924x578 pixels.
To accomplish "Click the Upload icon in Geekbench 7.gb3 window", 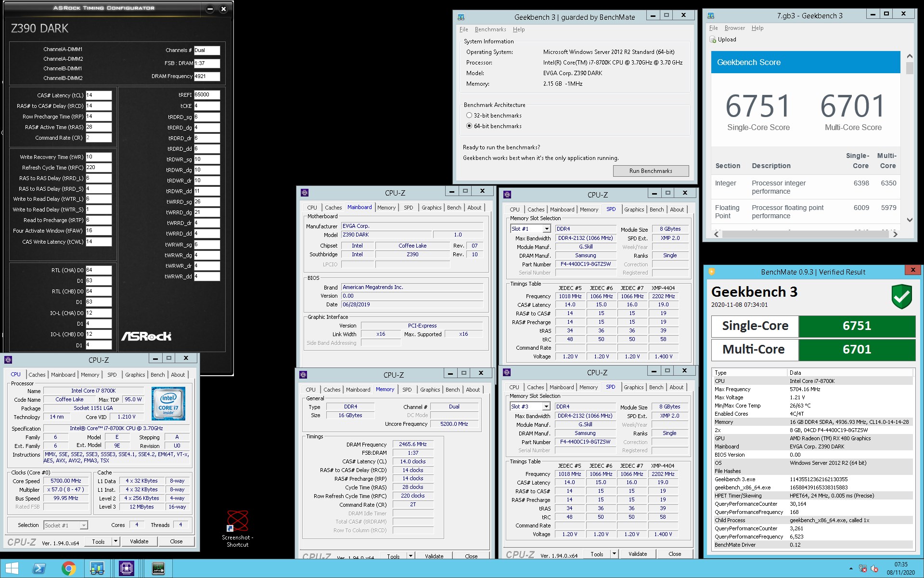I will pyautogui.click(x=713, y=39).
